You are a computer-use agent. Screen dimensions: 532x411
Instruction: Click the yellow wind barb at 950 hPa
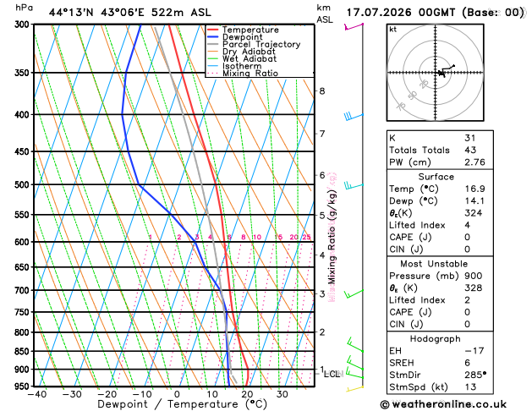click(x=354, y=389)
